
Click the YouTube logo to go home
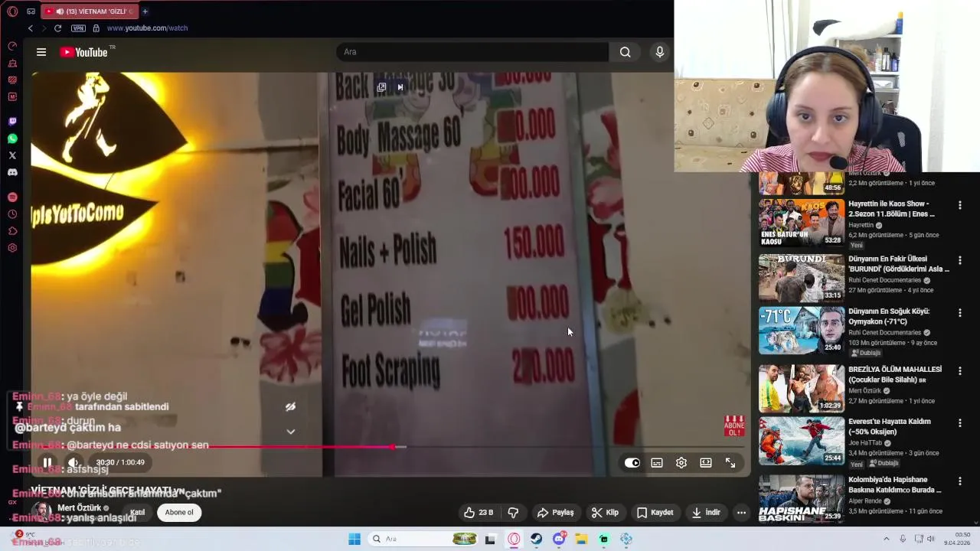click(x=84, y=52)
